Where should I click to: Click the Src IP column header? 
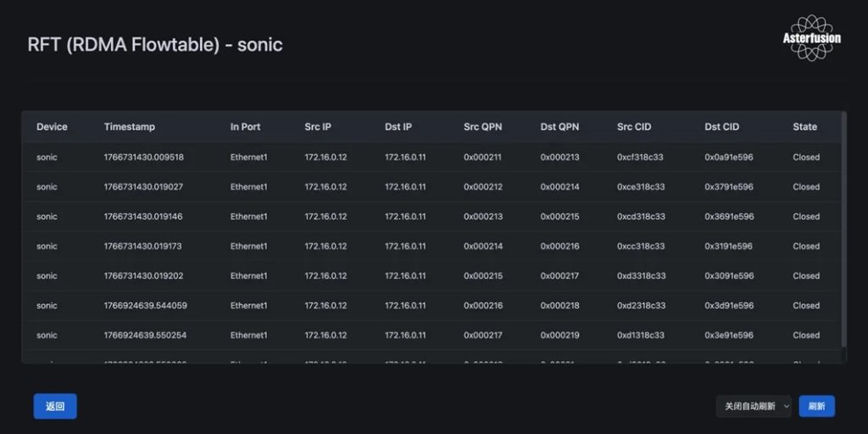click(x=318, y=127)
